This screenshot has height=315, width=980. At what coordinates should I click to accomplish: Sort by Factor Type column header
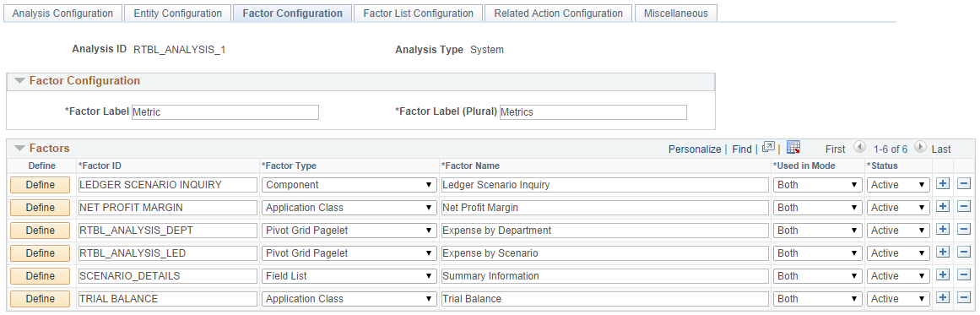(x=290, y=166)
